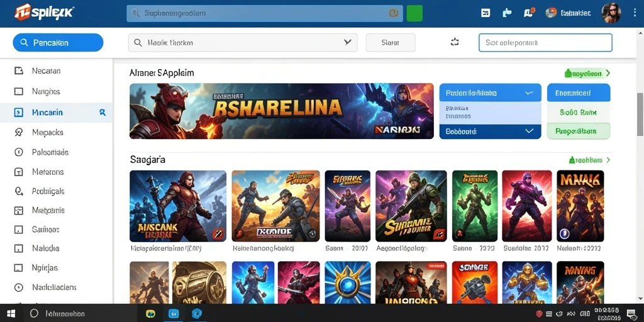This screenshot has height=322, width=644.
Task: Open the notifications icon with red badge
Action: [529, 13]
